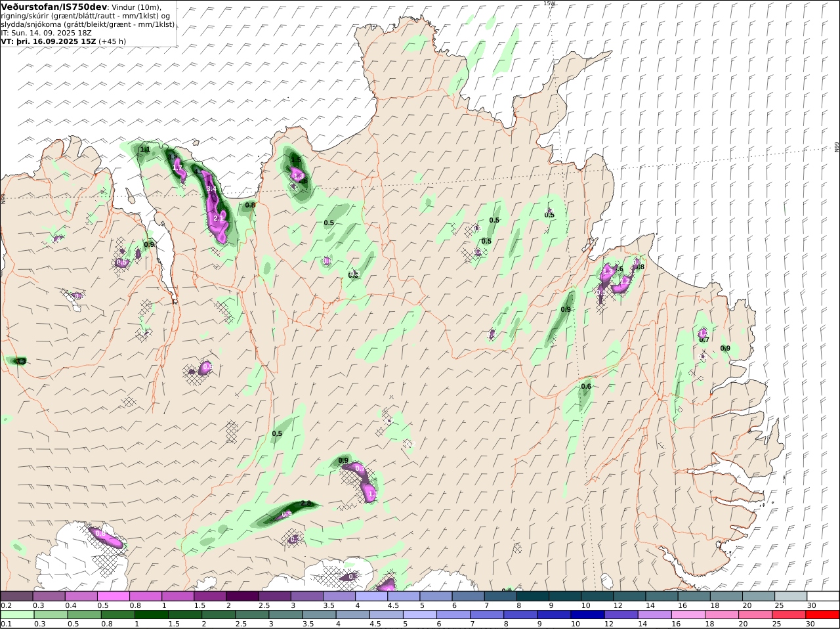Pick the darkest green swatch between 1 and 1.5, lower legend
This screenshot has height=629, width=840.
pos(152,615)
